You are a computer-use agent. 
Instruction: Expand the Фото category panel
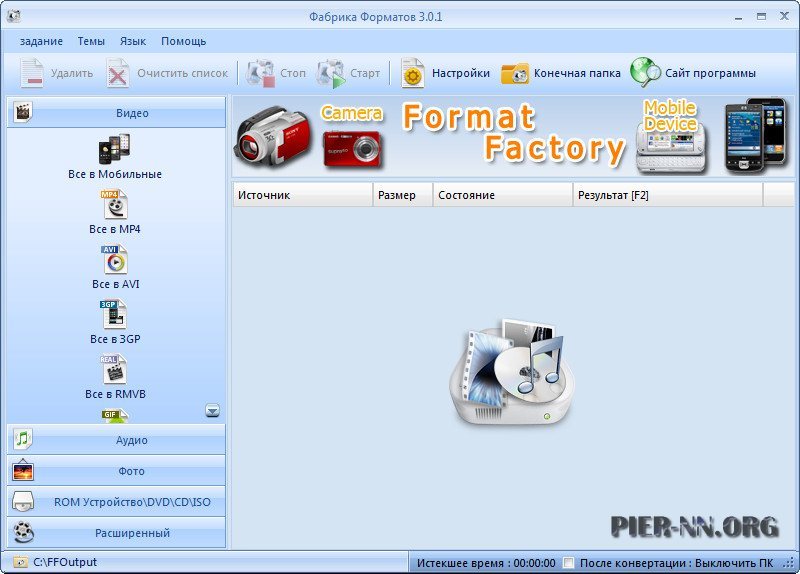(x=116, y=470)
